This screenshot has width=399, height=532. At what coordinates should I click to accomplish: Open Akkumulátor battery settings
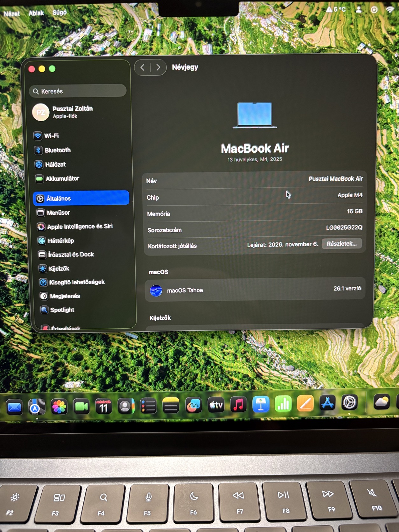pyautogui.click(x=57, y=178)
